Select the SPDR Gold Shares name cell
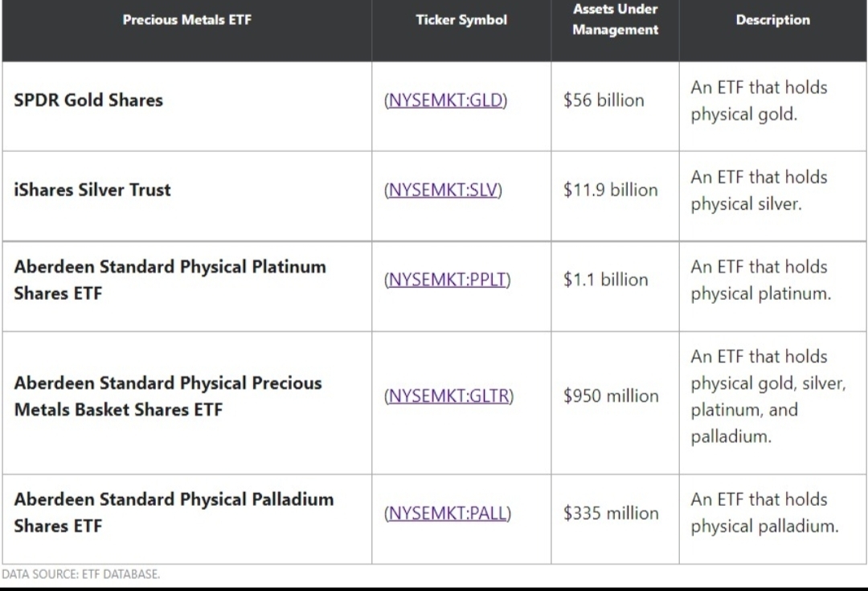Screen dimensions: 868x591 [88, 101]
